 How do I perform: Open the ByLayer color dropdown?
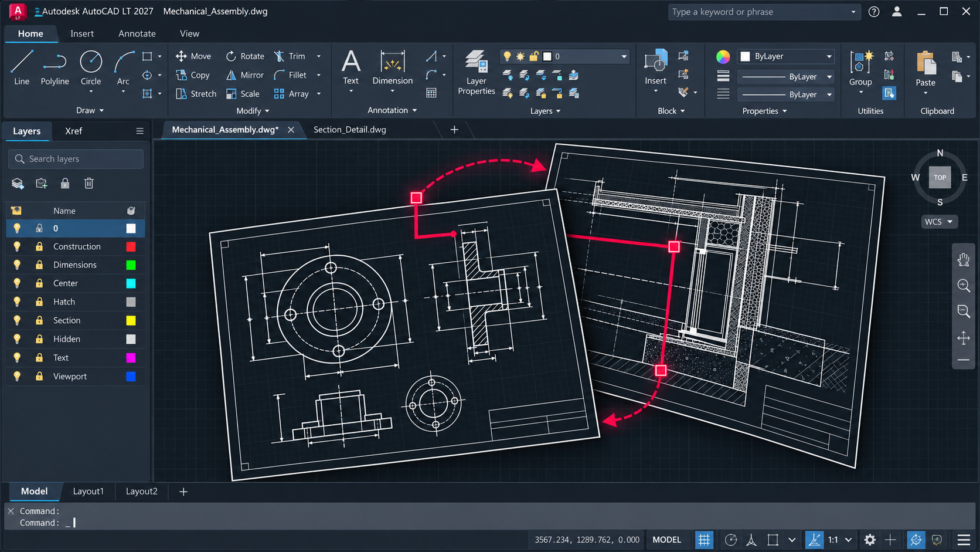[x=785, y=56]
